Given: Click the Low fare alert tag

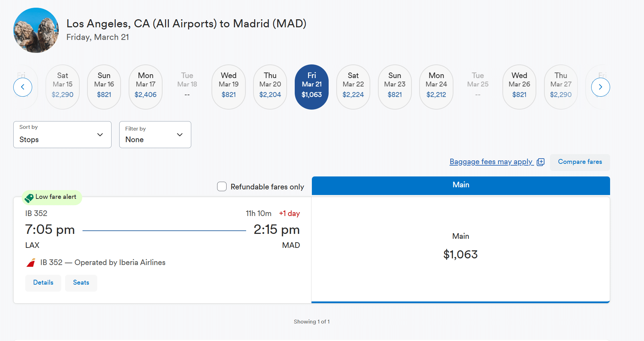Looking at the screenshot, I should pos(52,197).
